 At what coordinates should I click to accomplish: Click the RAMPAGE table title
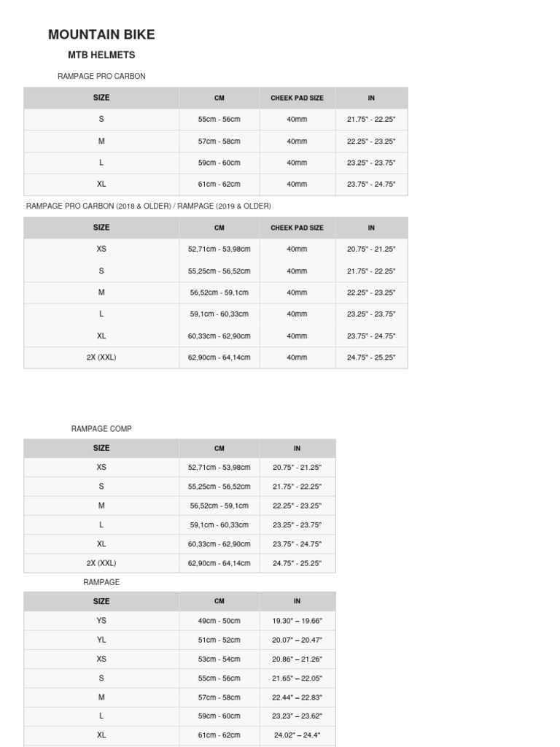[x=101, y=582]
